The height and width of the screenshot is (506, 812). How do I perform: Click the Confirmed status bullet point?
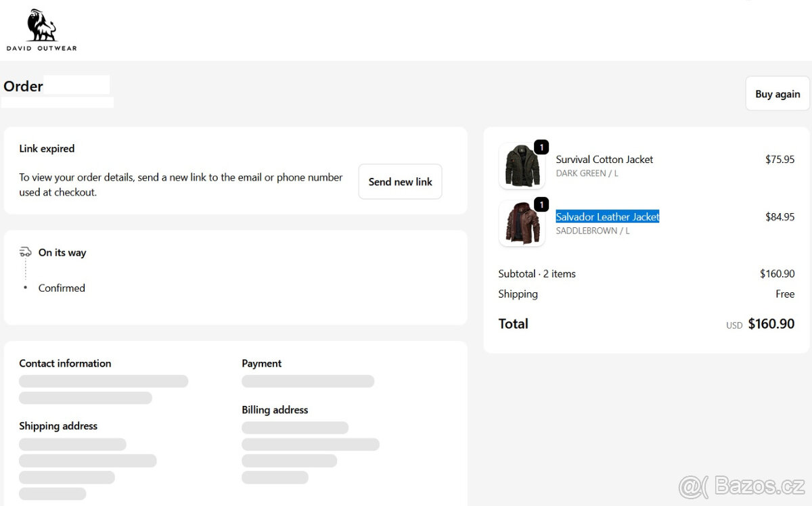26,287
